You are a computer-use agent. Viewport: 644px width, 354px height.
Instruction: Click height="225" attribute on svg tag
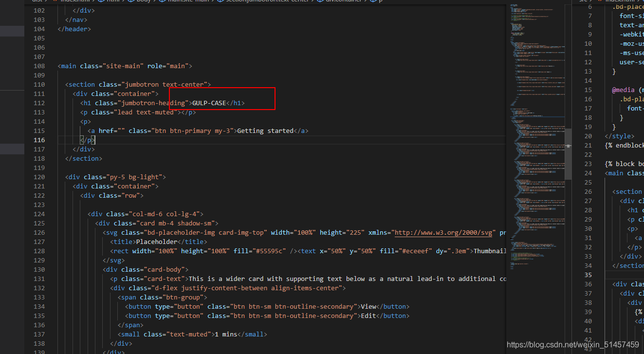342,233
